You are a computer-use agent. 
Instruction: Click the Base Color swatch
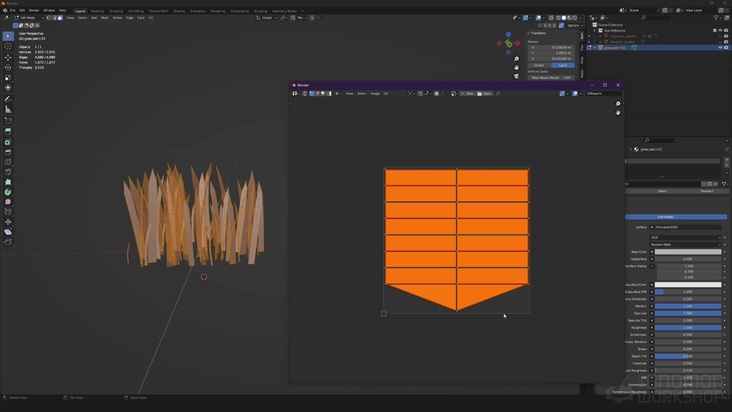[x=688, y=252]
